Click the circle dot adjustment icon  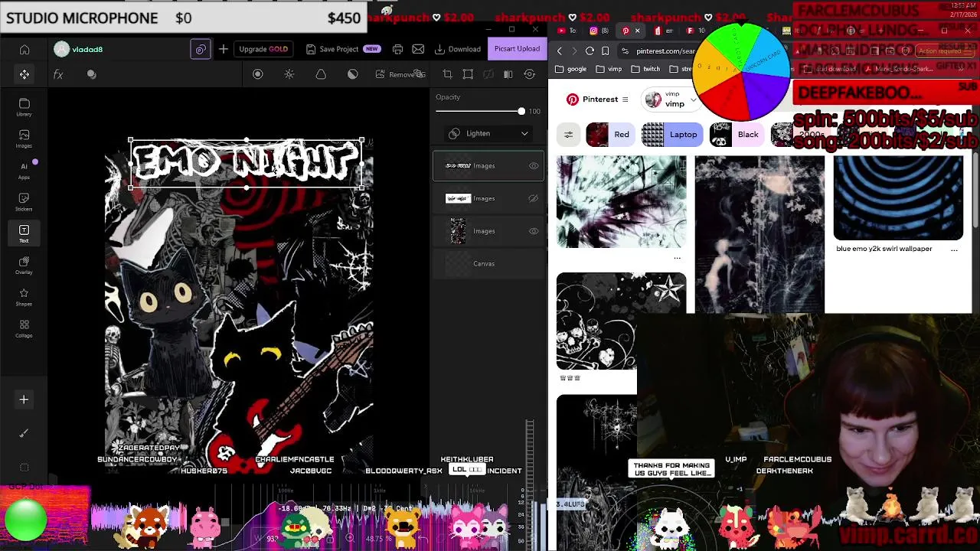click(257, 74)
